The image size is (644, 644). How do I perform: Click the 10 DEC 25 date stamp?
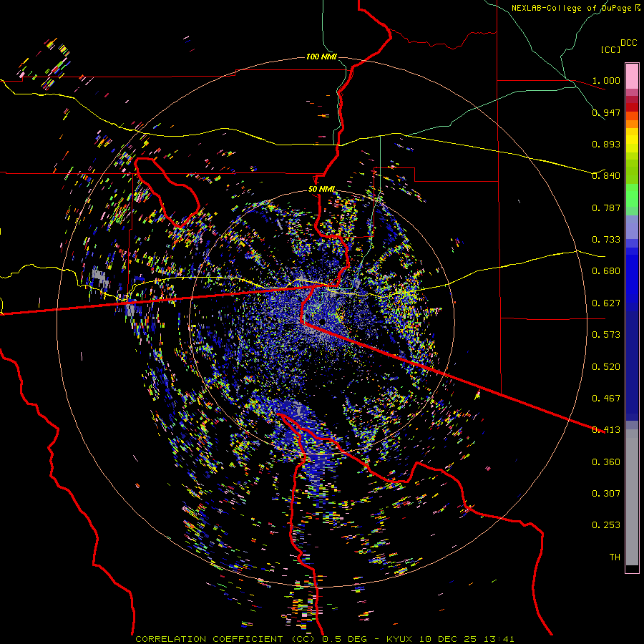point(448,639)
